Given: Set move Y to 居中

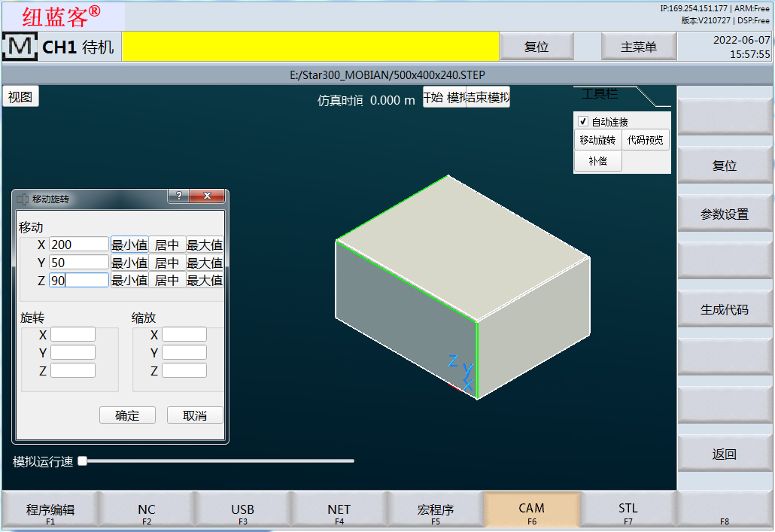Looking at the screenshot, I should pyautogui.click(x=167, y=263).
